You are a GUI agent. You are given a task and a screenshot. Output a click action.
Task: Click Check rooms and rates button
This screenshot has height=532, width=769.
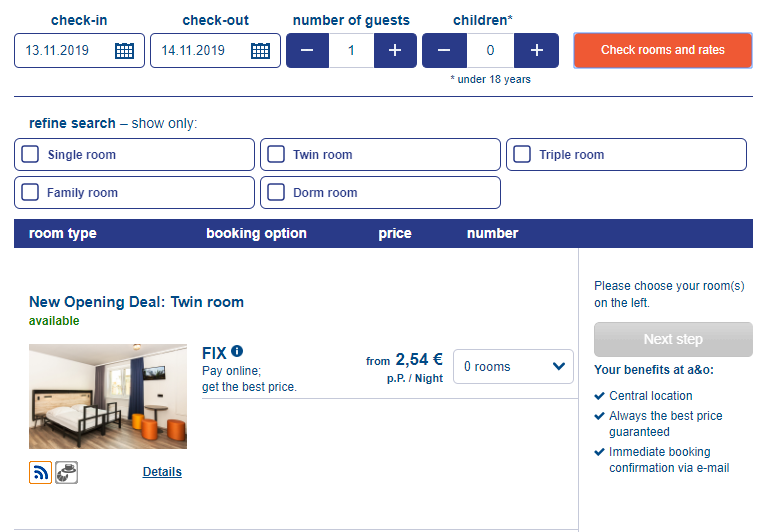[663, 50]
